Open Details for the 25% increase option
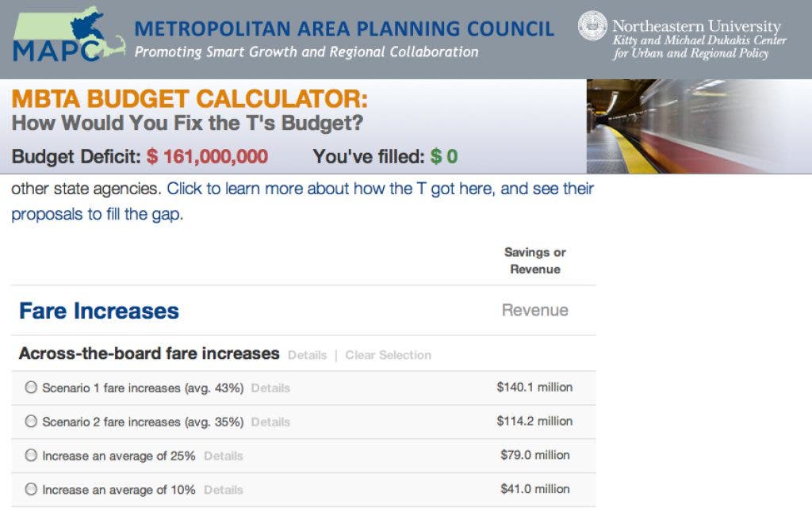This screenshot has width=812, height=512. point(223,457)
